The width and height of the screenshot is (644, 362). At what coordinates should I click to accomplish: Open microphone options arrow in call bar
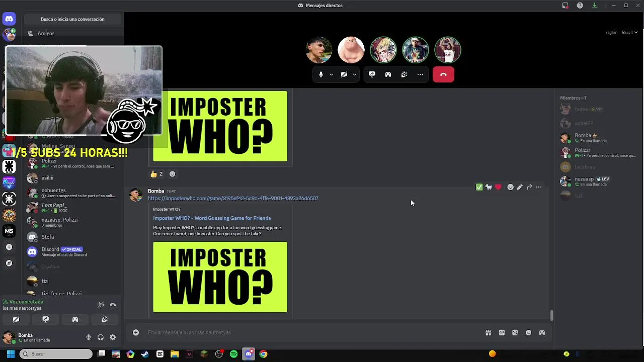click(331, 74)
